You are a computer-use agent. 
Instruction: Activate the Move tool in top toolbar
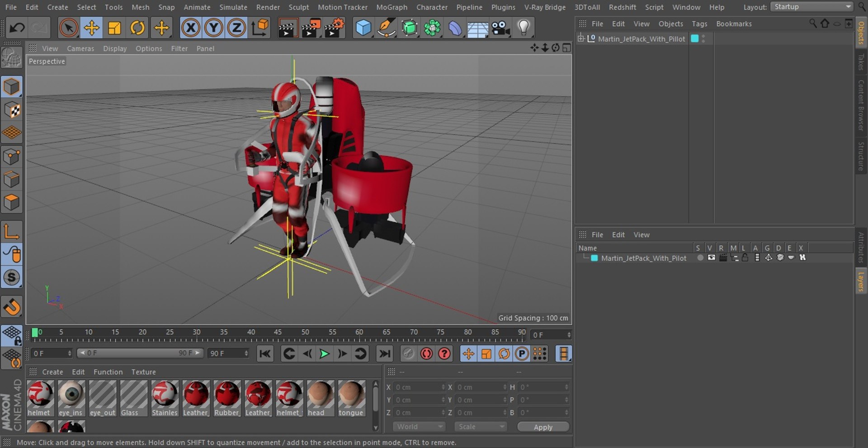(91, 28)
